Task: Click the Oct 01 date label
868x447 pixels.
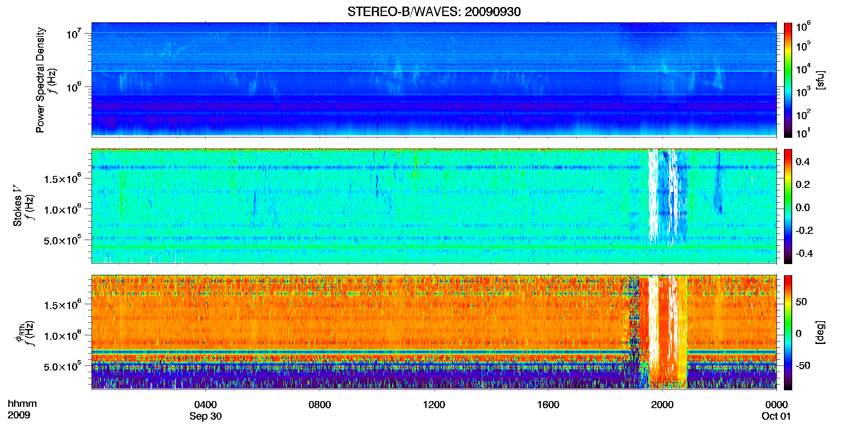Action: coord(776,416)
